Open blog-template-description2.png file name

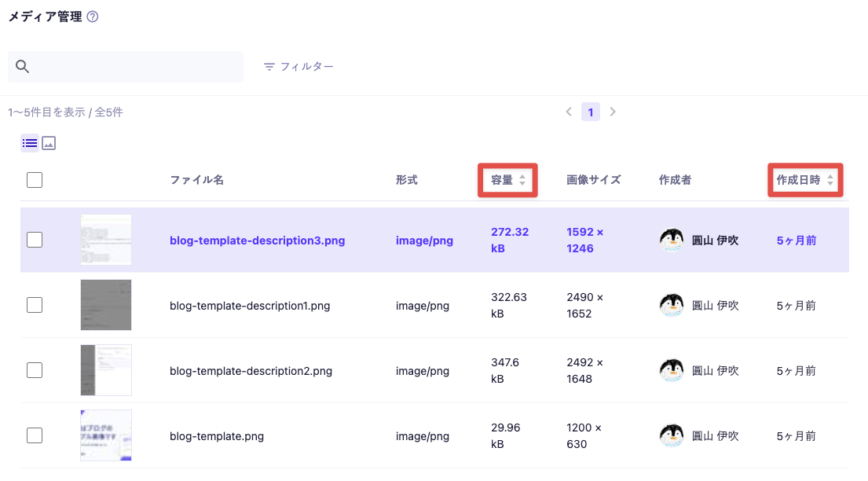(251, 371)
